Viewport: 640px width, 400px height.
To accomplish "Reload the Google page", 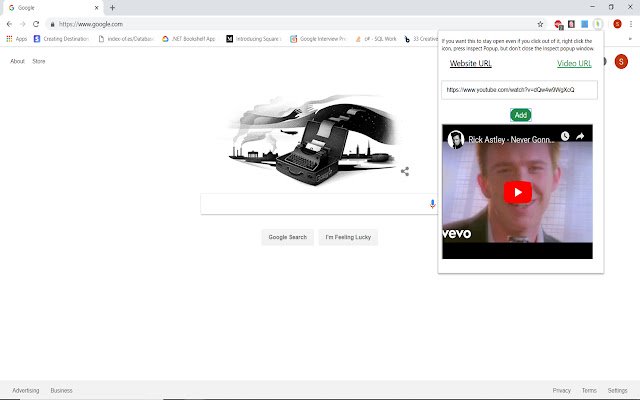I will [36, 24].
